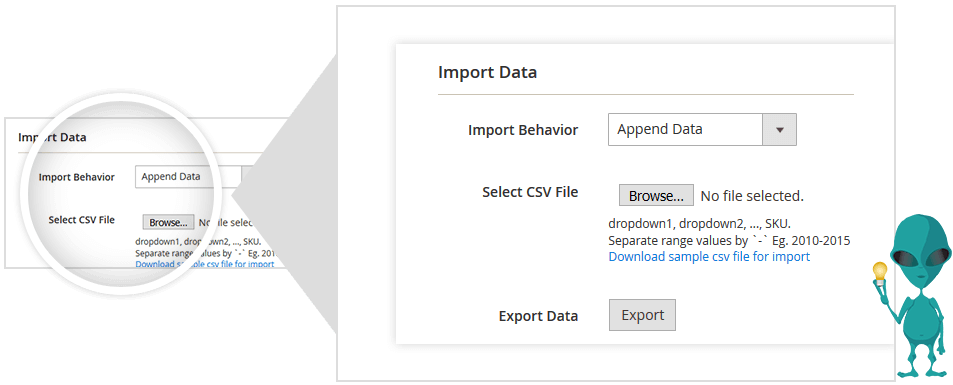Click the enlarged Separate range values hint text
The image size is (953, 385).
click(x=729, y=240)
